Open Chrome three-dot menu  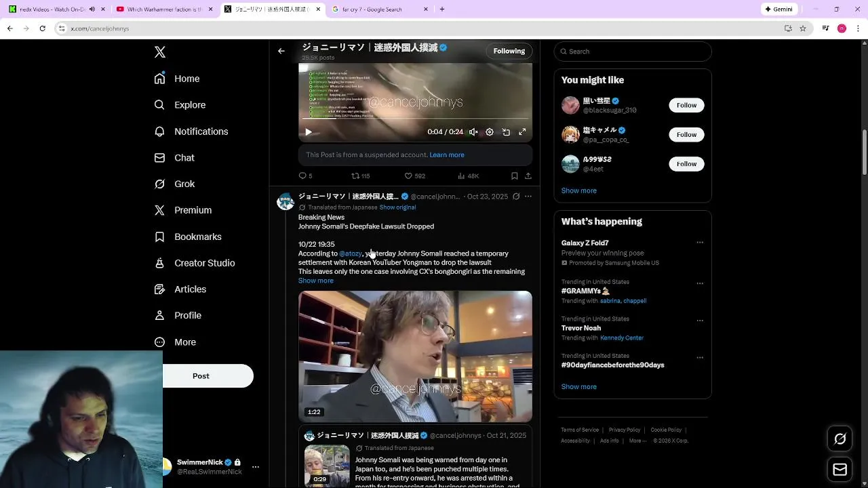click(858, 28)
